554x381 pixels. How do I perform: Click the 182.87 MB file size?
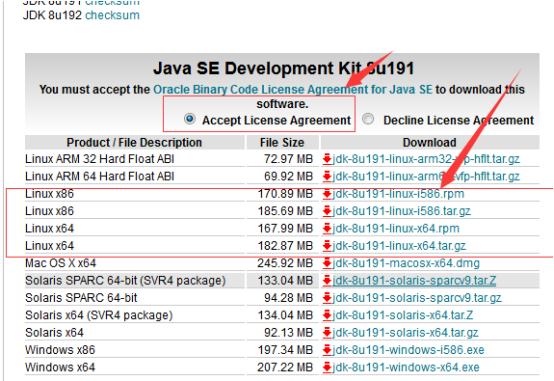coord(285,246)
